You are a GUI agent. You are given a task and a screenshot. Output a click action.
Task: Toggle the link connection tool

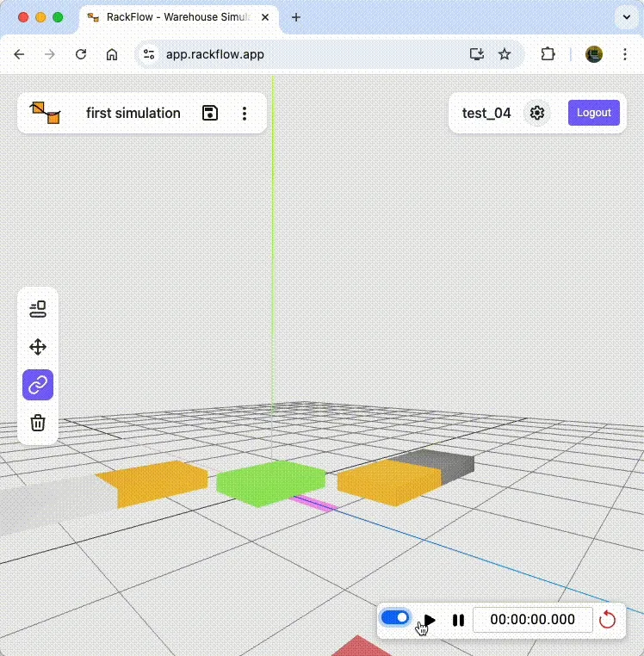pos(38,385)
